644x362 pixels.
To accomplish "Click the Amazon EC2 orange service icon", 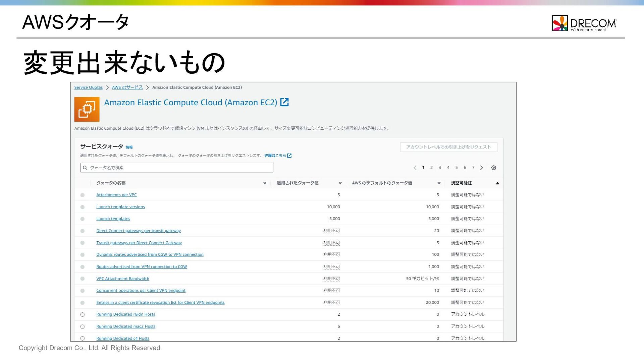I will click(87, 109).
